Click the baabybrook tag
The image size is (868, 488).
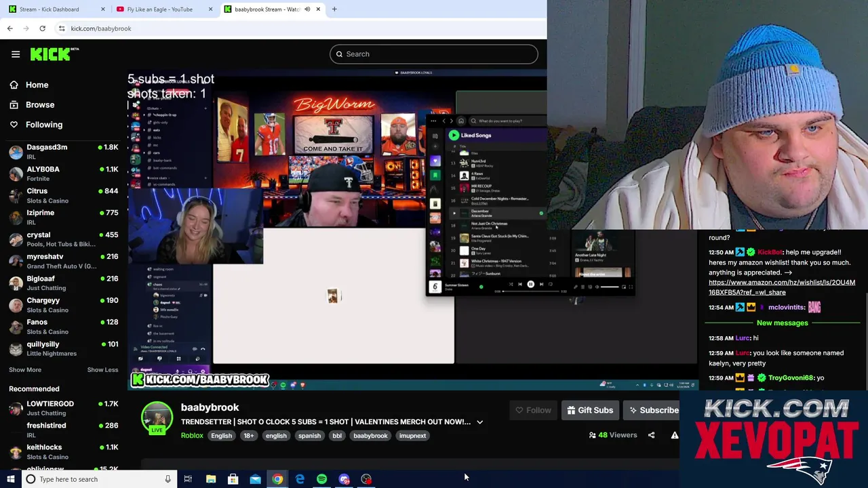370,436
